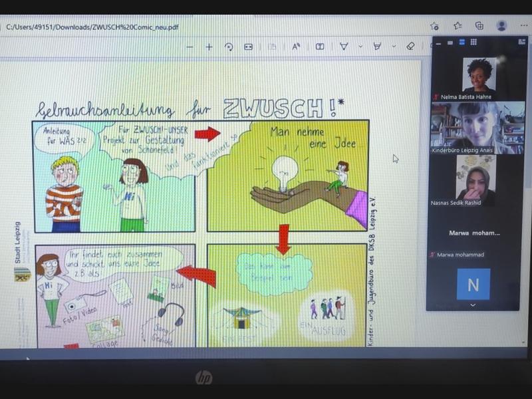Screen dimensions: 532x399
Task: Switch video panel to strip view
Action: pos(462,43)
